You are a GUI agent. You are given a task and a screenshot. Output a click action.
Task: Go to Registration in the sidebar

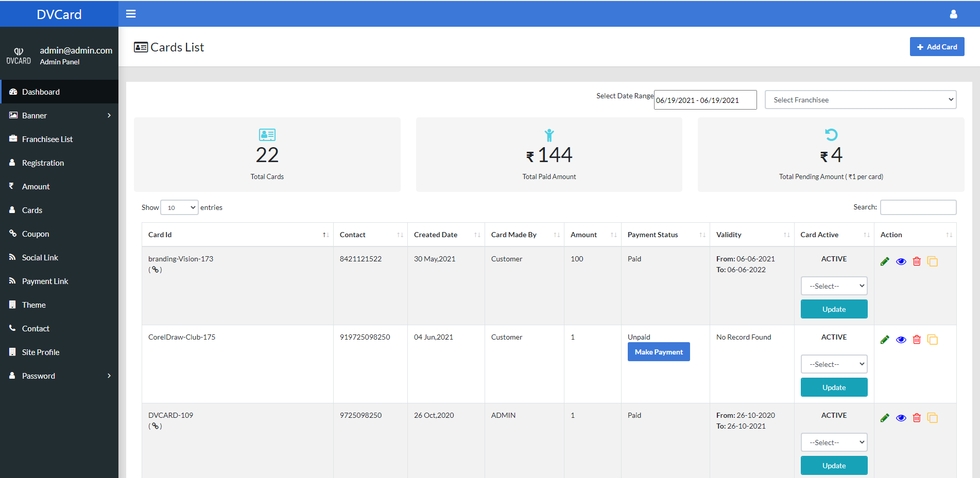pyautogui.click(x=59, y=163)
